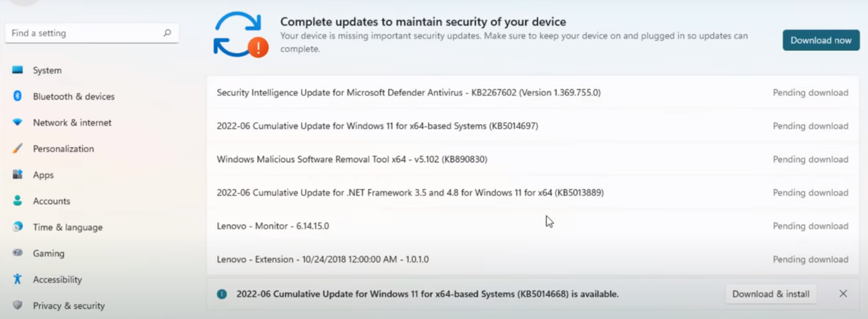Click the Network wifi icon in sidebar
Screen dimensions: 868x319
coord(18,122)
